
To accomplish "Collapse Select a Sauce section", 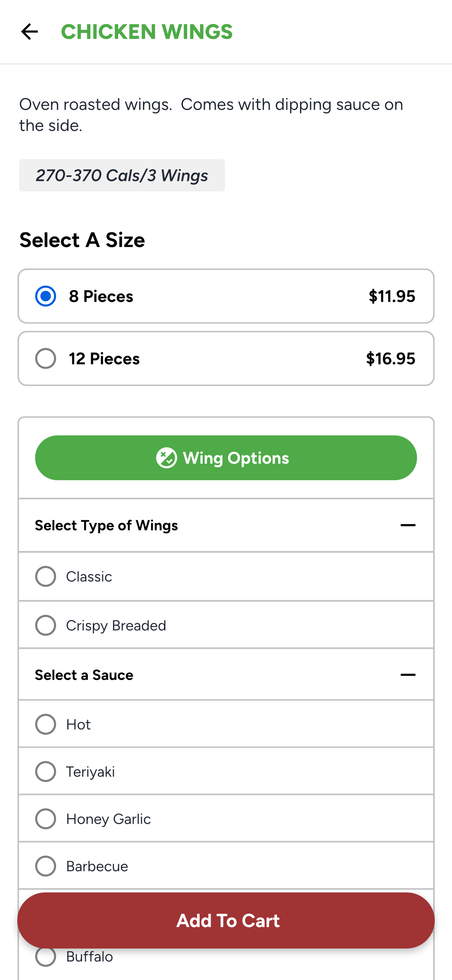I will [408, 675].
